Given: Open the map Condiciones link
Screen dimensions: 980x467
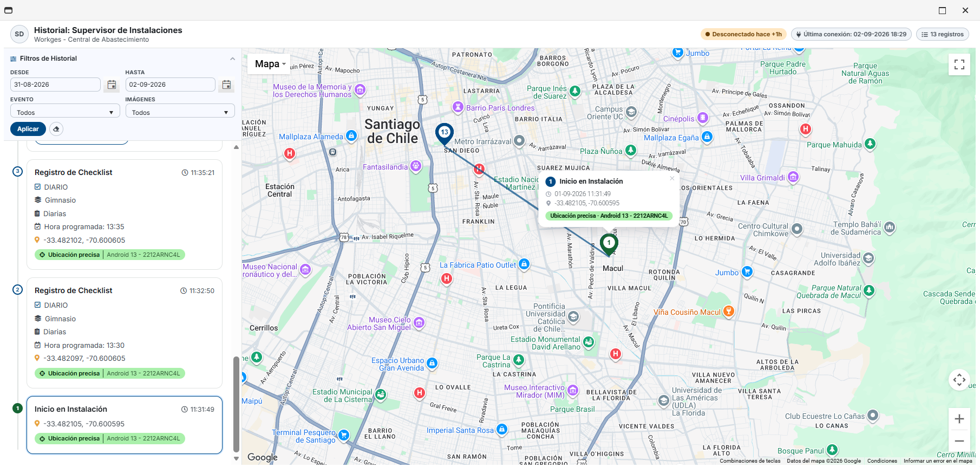Looking at the screenshot, I should 882,461.
